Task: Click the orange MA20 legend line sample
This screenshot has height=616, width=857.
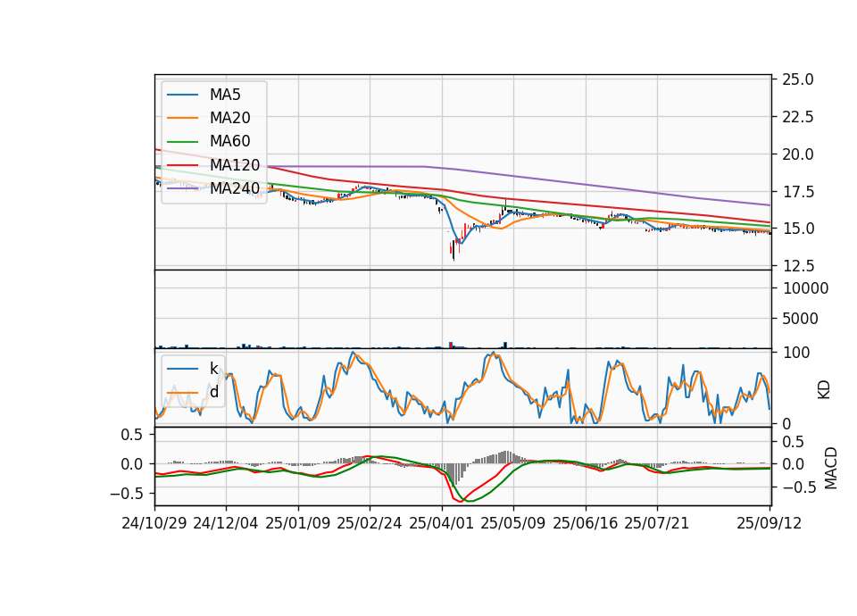Action: pos(182,118)
